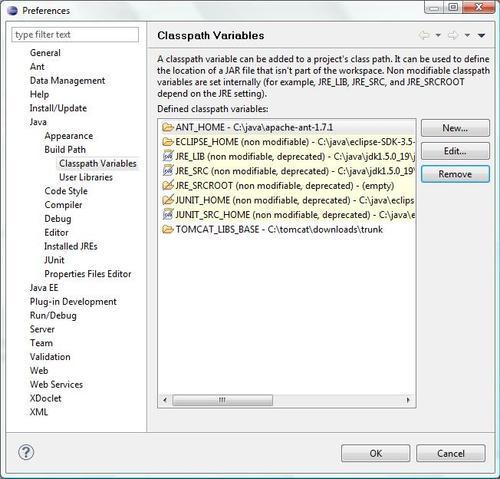
Task: Click the scrollbar right arrow
Action: 408,400
